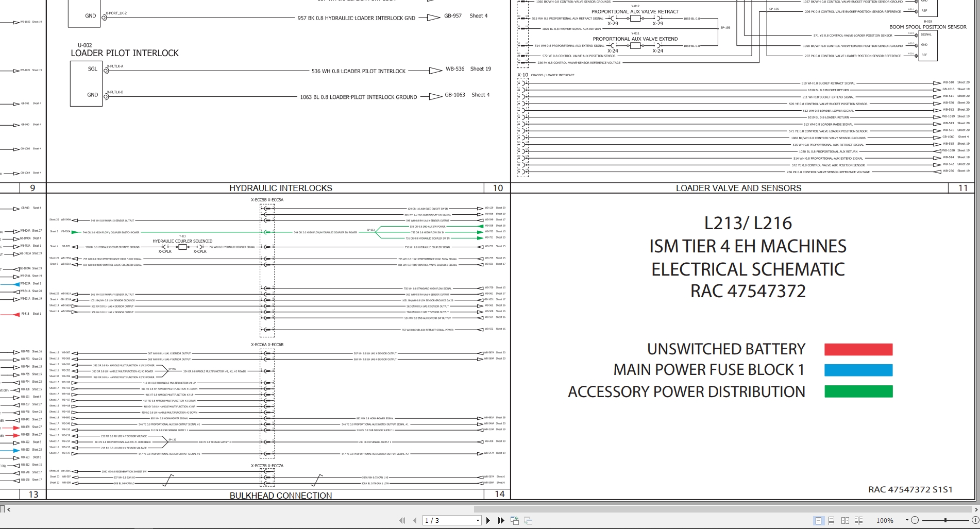Click the next page arrow
Image resolution: width=980 pixels, height=529 pixels.
pos(488,520)
